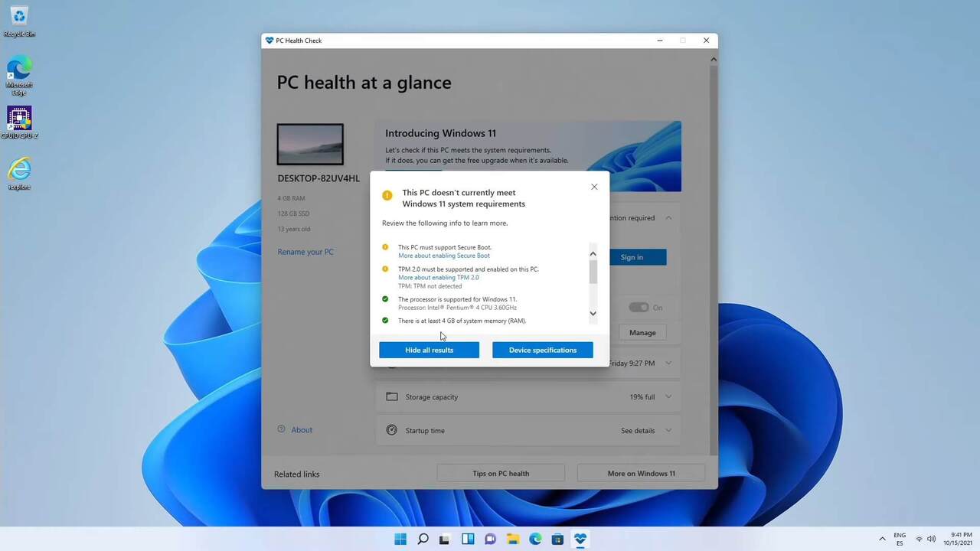Open More about enabling Secure Boot link
The width and height of the screenshot is (980, 551).
(x=444, y=256)
